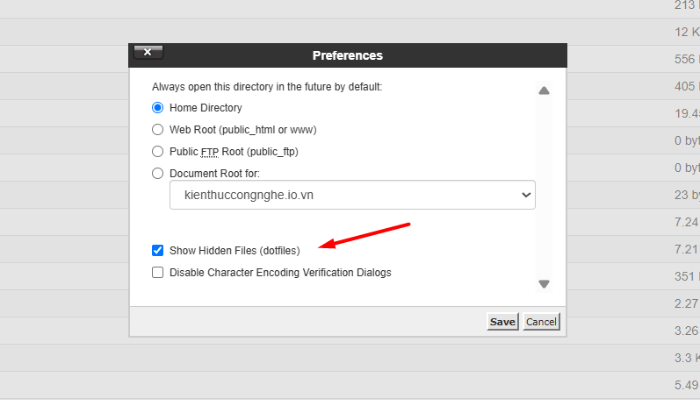Image resolution: width=700 pixels, height=400 pixels.
Task: Select Public FTP Root (public_ftp) option
Action: [158, 151]
